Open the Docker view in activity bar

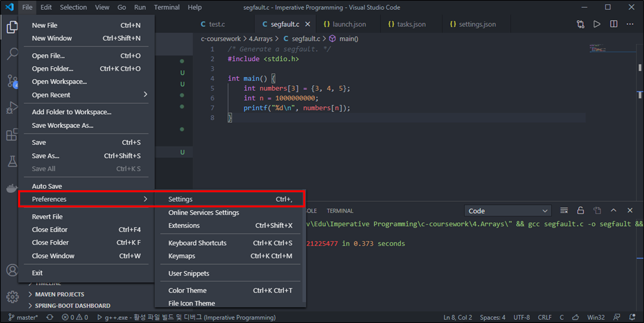(12, 188)
